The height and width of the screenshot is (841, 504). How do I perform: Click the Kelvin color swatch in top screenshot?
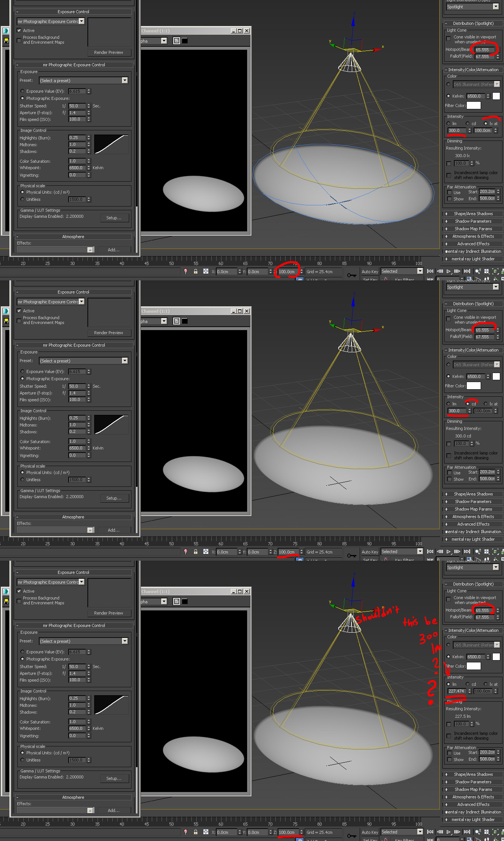496,96
